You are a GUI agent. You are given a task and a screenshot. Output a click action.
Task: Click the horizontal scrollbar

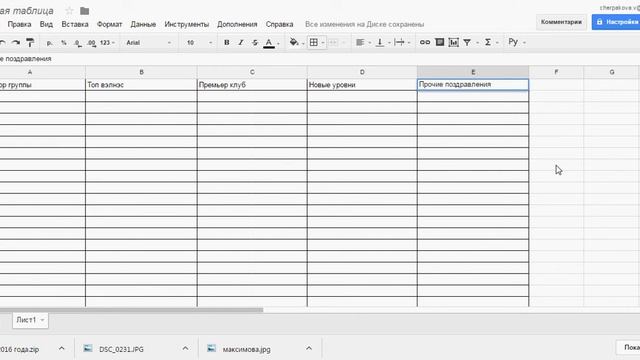click(x=131, y=310)
